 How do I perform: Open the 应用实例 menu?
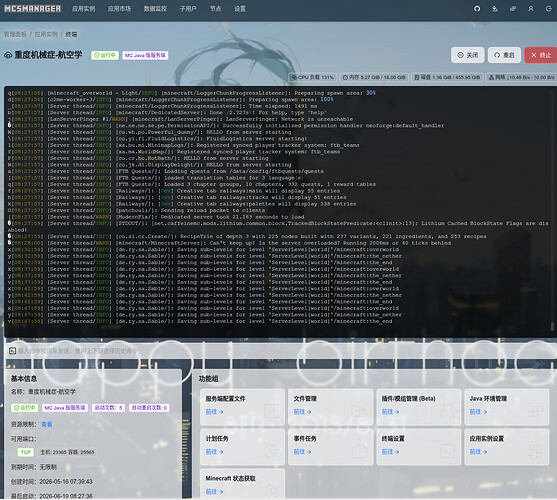pyautogui.click(x=83, y=9)
